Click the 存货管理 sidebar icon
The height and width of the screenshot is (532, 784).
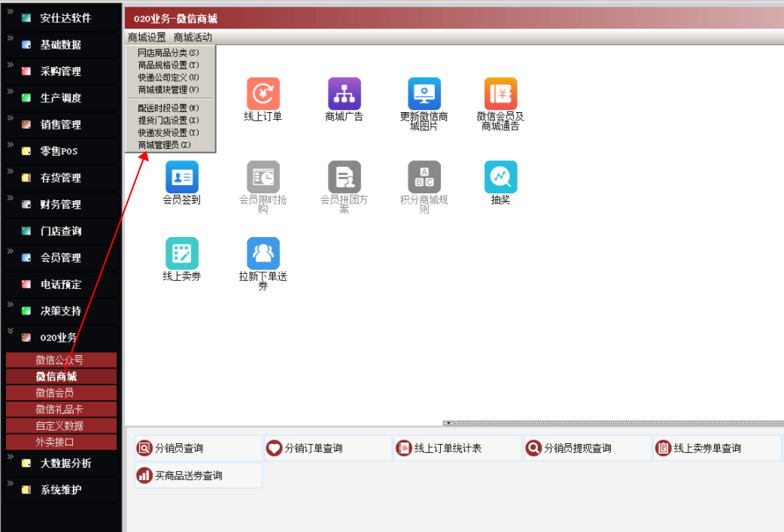(x=26, y=178)
